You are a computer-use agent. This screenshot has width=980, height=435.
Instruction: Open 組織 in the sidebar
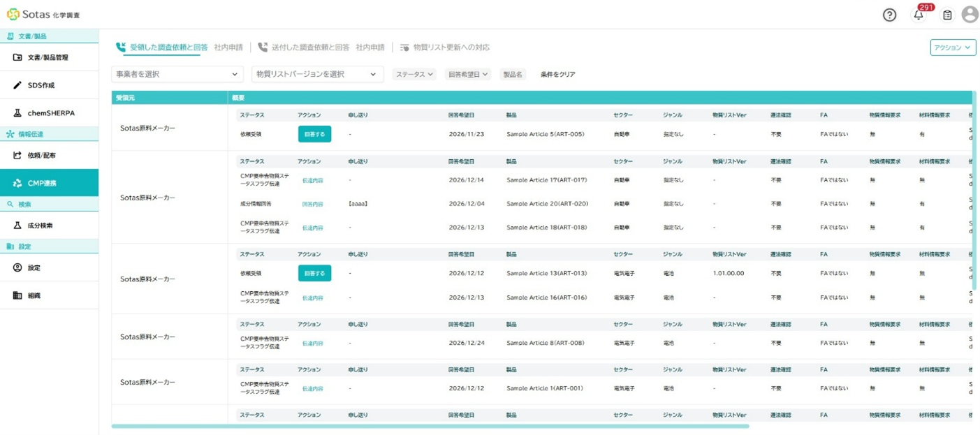coord(34,295)
